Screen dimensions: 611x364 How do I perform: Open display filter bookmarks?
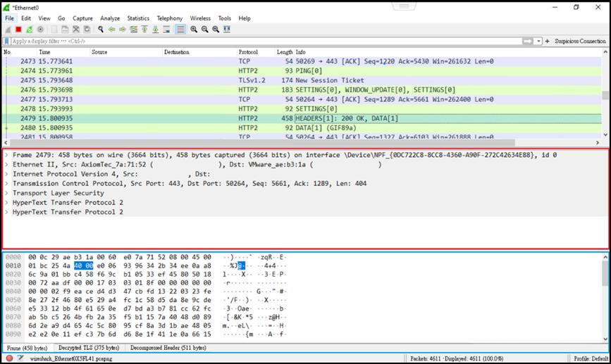click(x=6, y=42)
